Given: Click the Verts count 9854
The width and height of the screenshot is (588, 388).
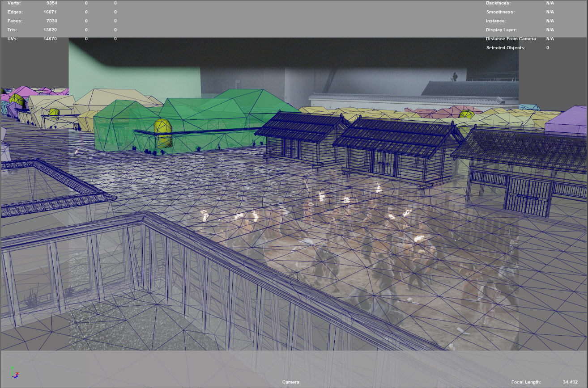Looking at the screenshot, I should [x=51, y=3].
